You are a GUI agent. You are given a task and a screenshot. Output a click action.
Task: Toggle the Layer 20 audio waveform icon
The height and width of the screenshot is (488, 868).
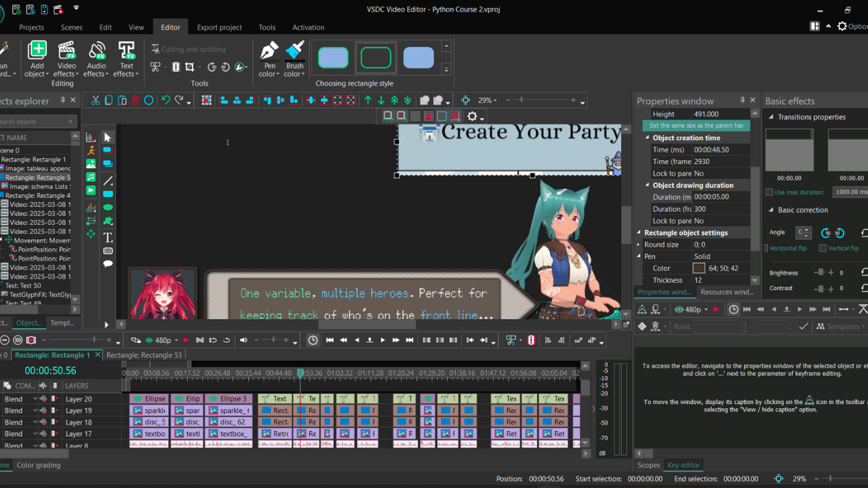pos(43,399)
